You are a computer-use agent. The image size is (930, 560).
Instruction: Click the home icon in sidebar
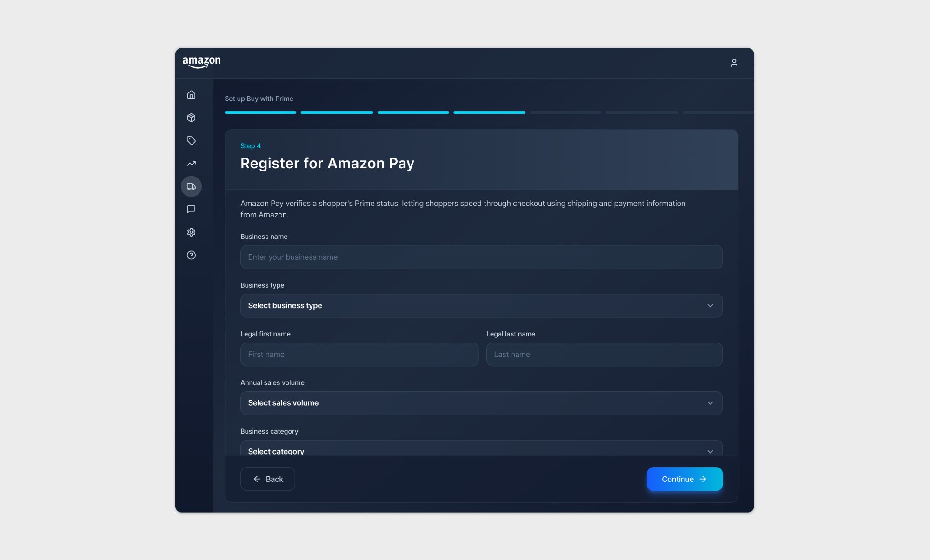tap(191, 95)
